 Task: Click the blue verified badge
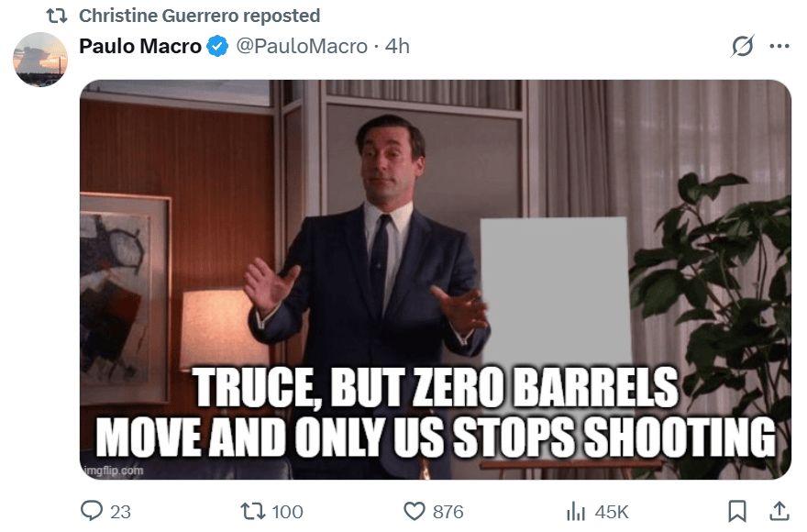217,47
